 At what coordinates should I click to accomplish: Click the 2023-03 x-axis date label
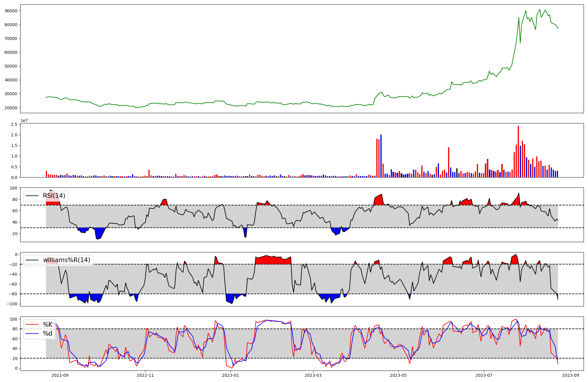[x=313, y=375]
